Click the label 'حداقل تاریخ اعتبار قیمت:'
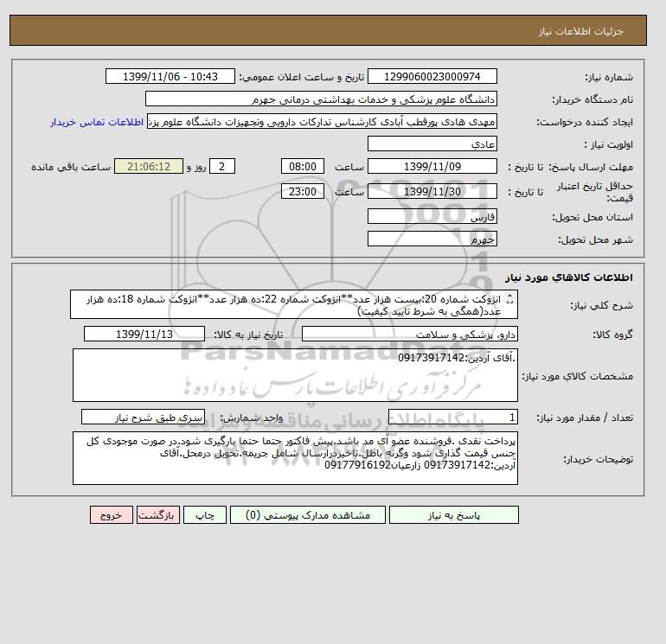Viewport: 666px width, 644px height. pos(595,192)
